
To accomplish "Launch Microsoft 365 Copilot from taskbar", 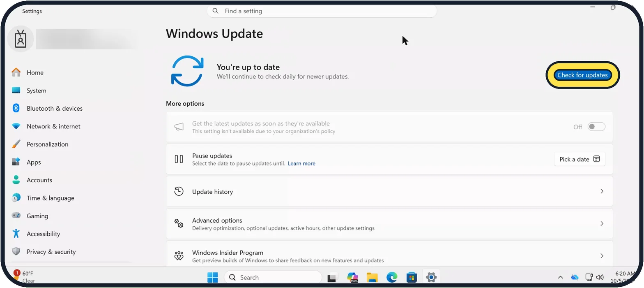I will 352,278.
